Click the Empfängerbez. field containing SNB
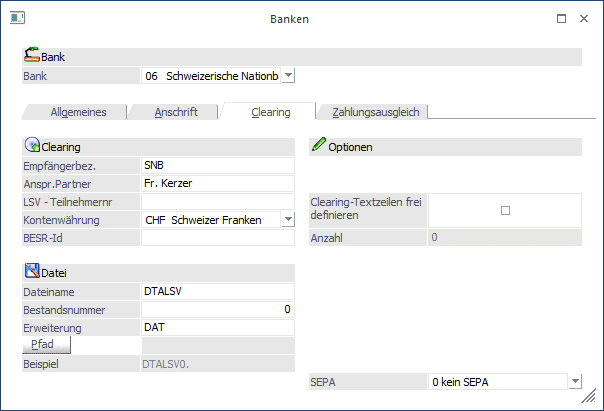 click(x=217, y=165)
